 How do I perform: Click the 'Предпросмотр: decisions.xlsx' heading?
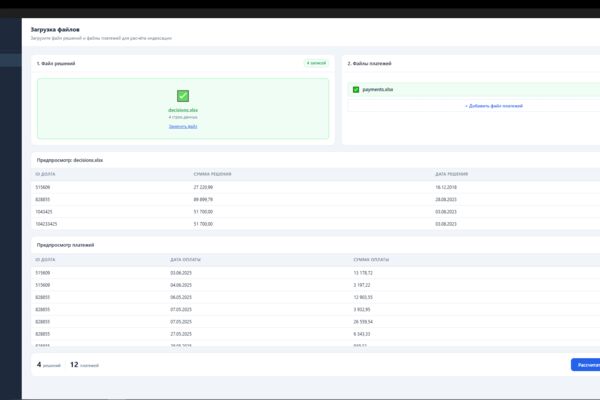[70, 160]
